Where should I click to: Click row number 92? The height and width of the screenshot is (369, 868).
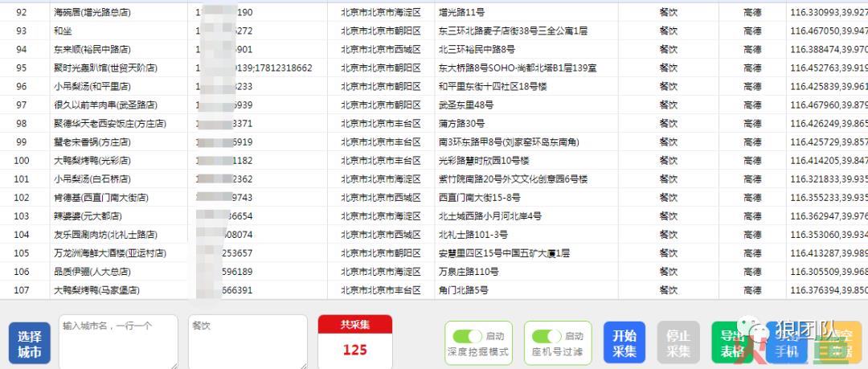(x=21, y=12)
